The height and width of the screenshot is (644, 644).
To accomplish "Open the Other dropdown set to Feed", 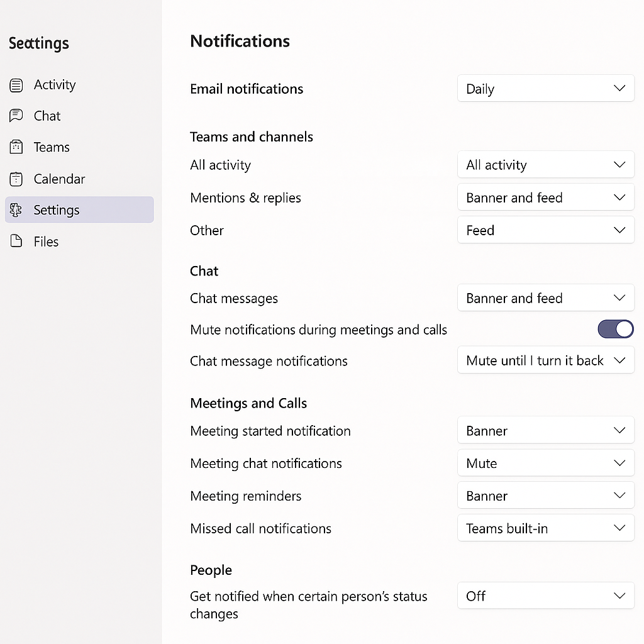I will coord(546,230).
